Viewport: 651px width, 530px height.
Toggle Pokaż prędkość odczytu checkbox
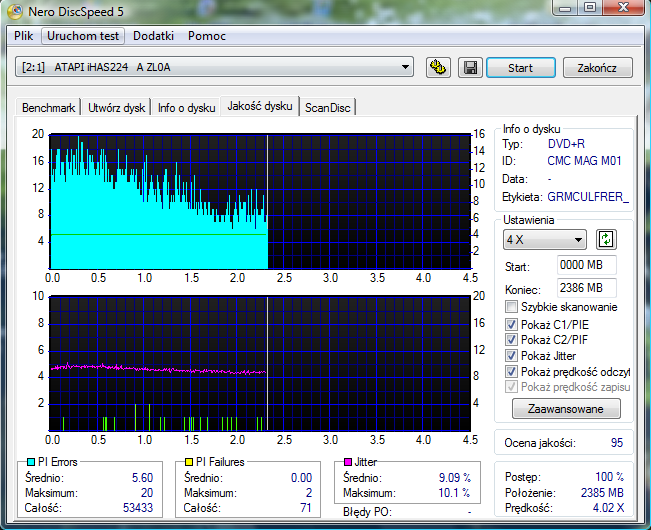click(512, 371)
